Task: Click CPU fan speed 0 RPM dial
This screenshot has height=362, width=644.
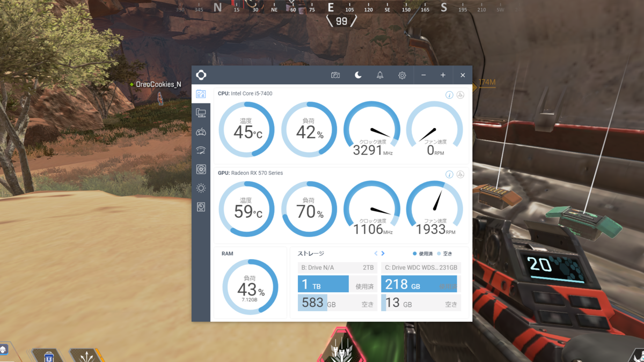Action: 435,129
